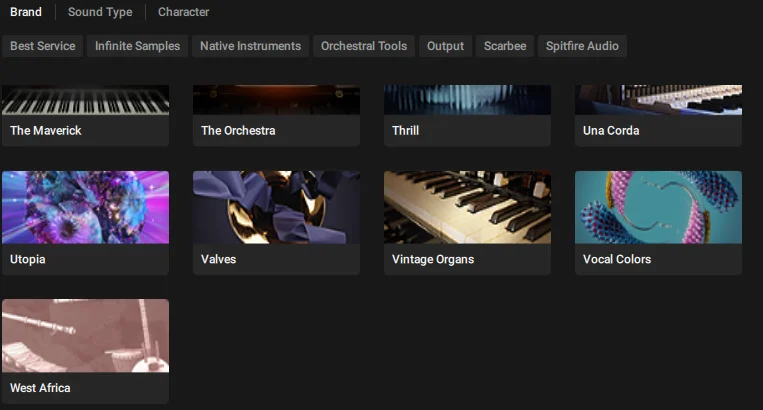Select the Vintage Organs keyboard image

click(x=468, y=207)
